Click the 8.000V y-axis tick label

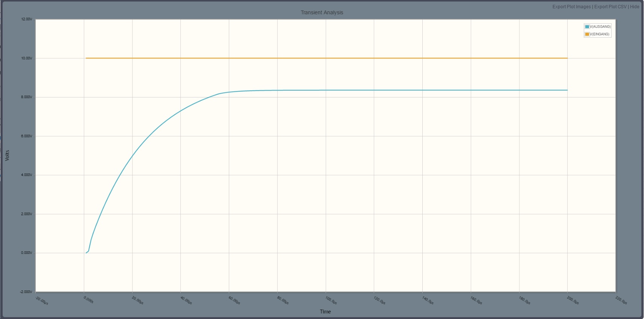pos(27,97)
